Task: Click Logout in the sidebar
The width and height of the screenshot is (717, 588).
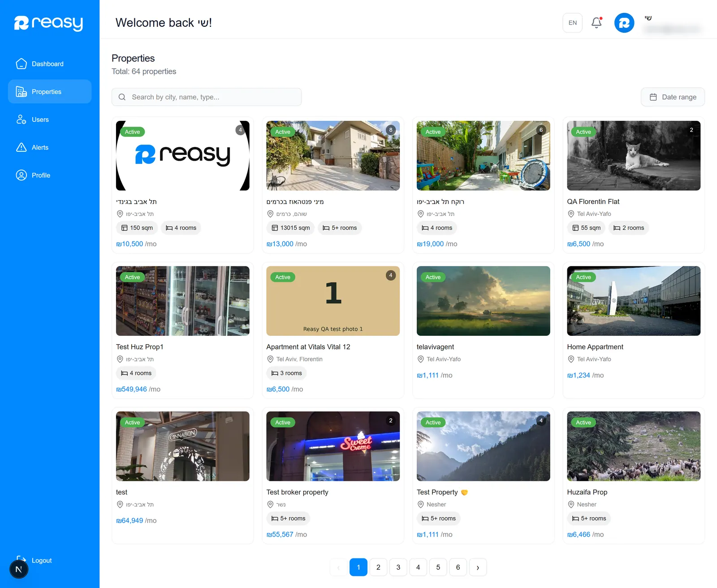Action: (42, 560)
